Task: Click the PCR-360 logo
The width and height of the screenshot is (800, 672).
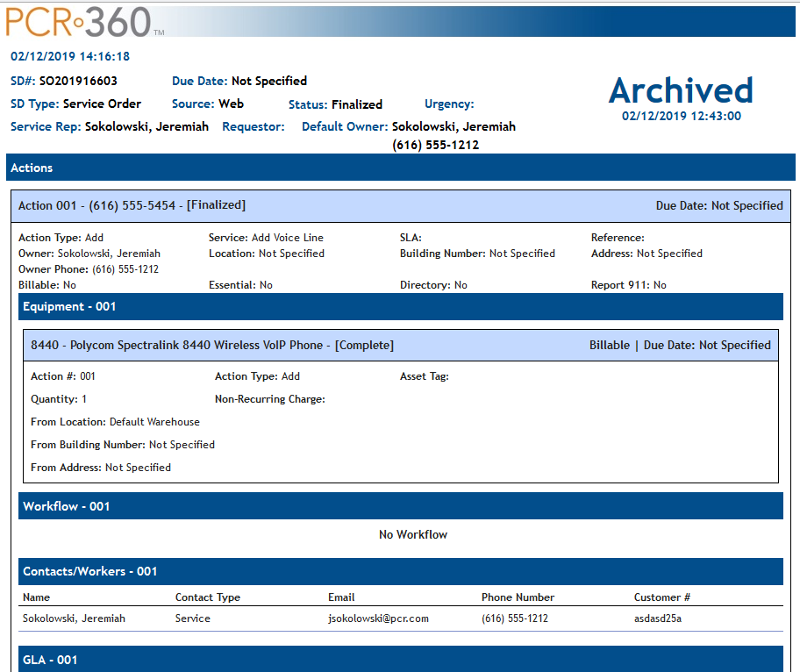Action: 85,22
